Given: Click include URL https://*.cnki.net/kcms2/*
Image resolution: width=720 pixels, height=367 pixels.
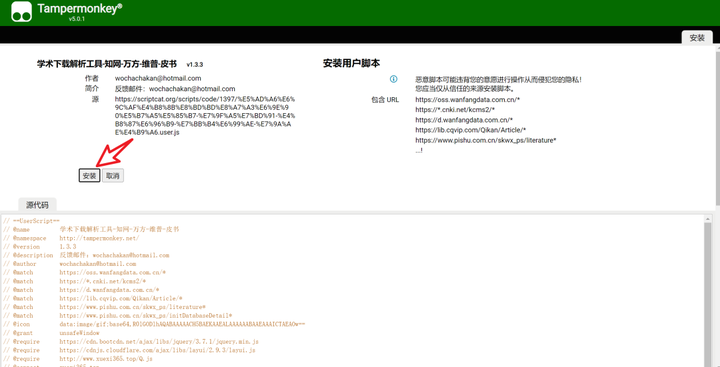Looking at the screenshot, I should point(455,110).
